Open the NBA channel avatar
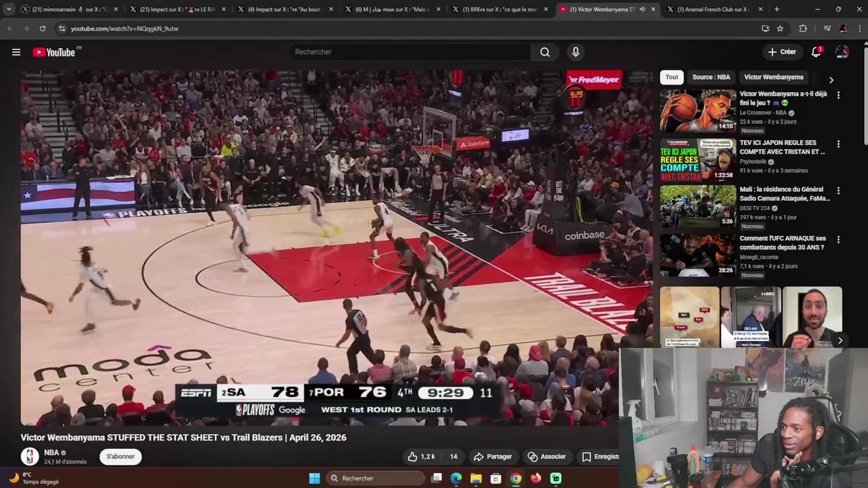 30,457
